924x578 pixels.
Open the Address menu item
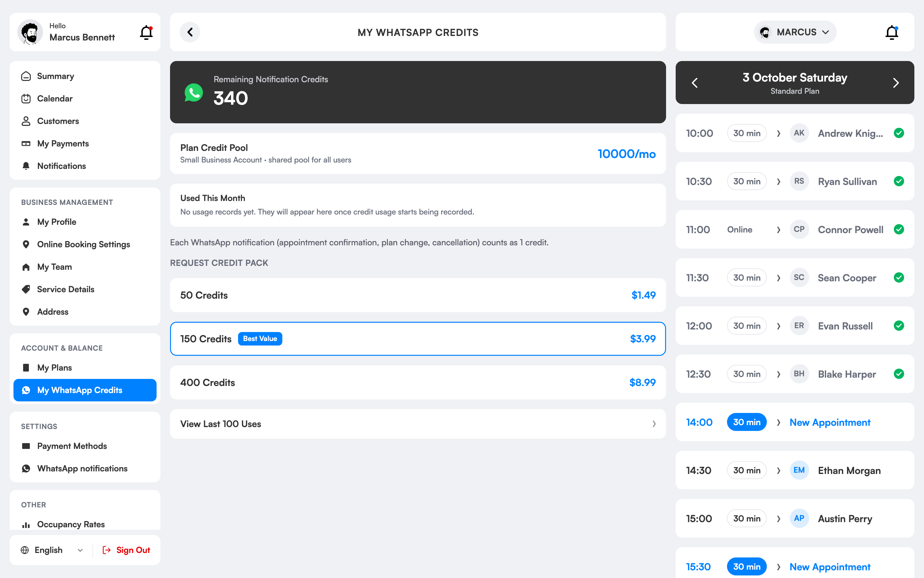pos(85,312)
